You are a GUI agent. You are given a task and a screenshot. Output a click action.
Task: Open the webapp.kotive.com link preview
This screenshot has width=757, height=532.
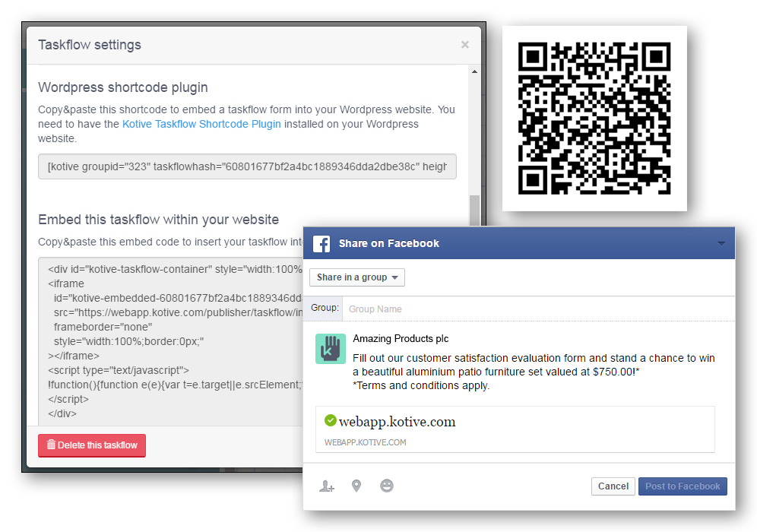pyautogui.click(x=515, y=429)
